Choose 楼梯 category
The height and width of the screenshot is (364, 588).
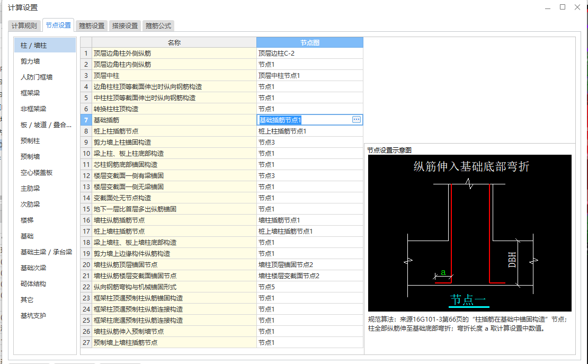click(x=45, y=220)
